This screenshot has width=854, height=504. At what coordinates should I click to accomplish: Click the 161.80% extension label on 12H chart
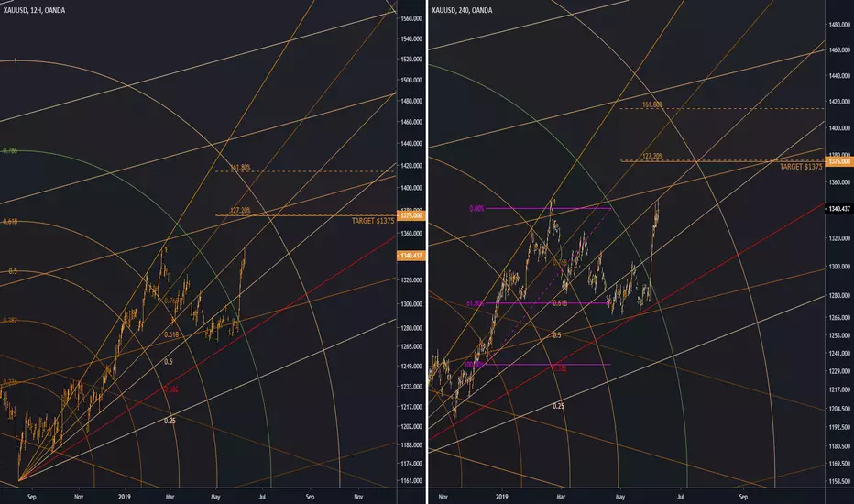(x=240, y=168)
